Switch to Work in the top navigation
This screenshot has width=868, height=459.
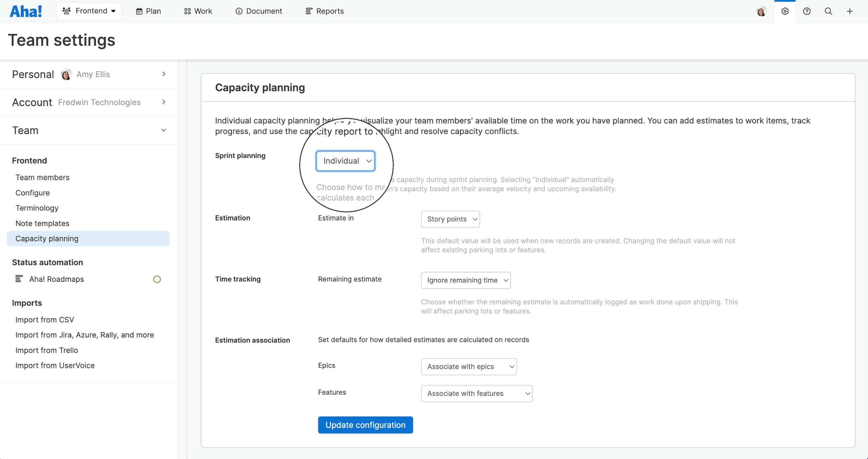[198, 11]
